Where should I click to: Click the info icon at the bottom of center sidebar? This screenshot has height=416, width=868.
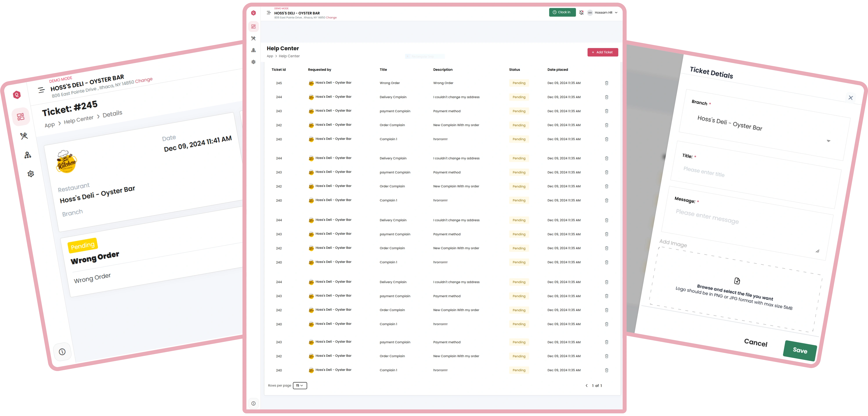pyautogui.click(x=253, y=403)
